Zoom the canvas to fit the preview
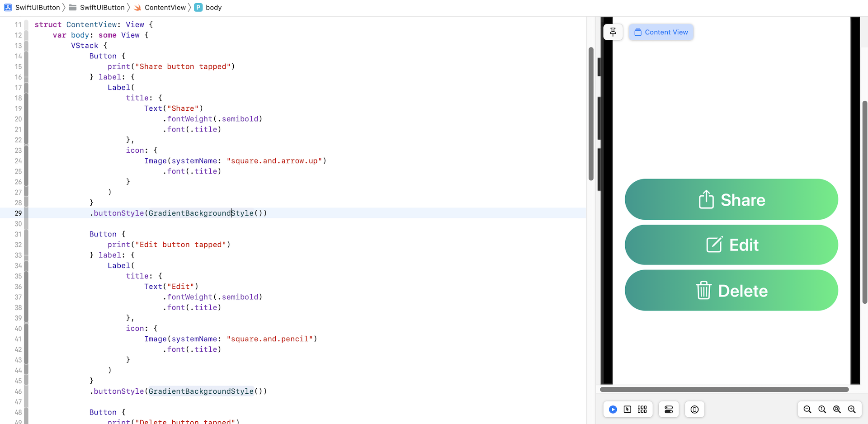The width and height of the screenshot is (868, 424). click(836, 409)
